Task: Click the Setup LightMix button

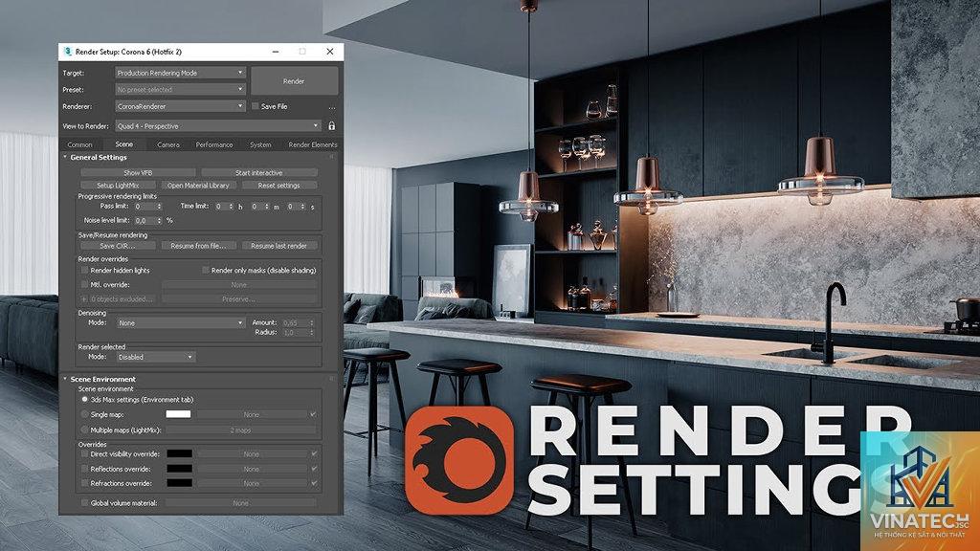Action: pyautogui.click(x=118, y=186)
